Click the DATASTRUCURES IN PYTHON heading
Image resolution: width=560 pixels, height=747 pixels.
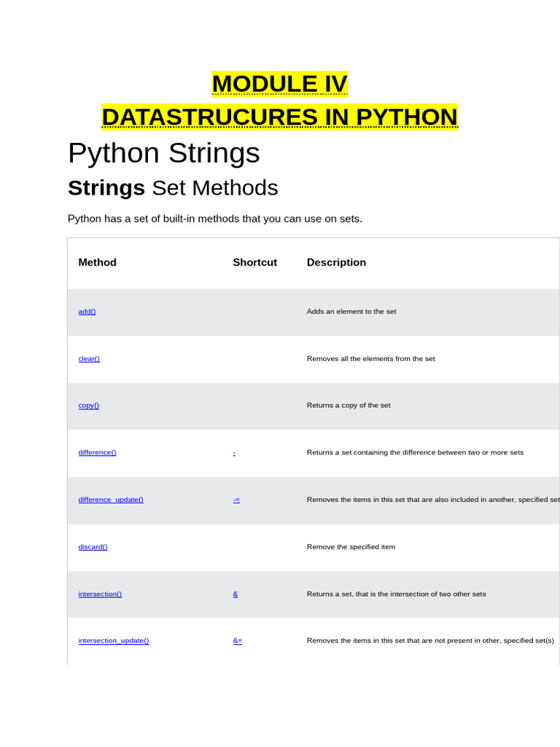(x=279, y=117)
